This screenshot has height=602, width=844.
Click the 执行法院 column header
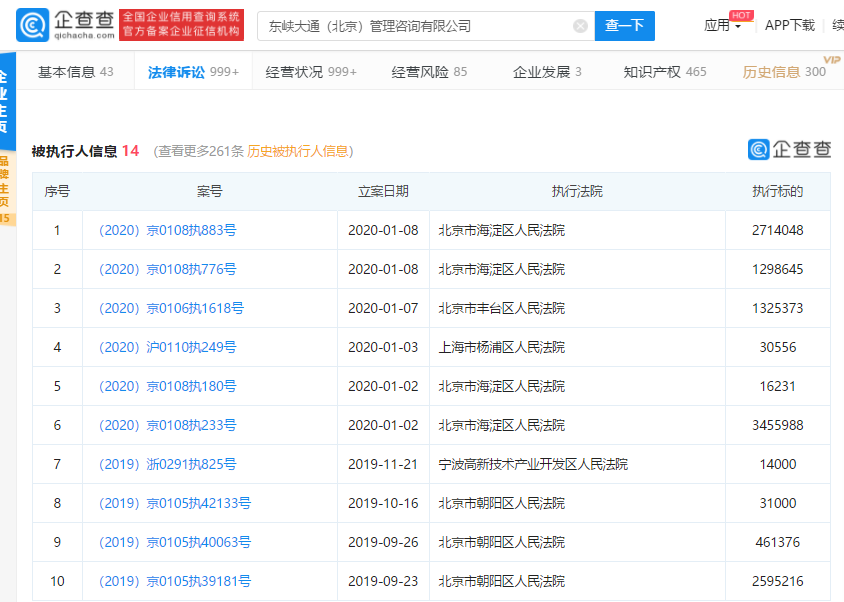pos(577,191)
